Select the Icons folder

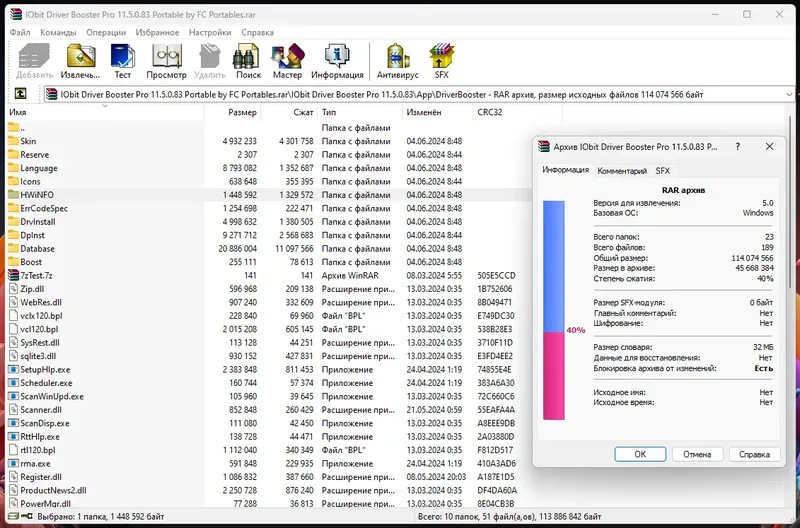[30, 181]
